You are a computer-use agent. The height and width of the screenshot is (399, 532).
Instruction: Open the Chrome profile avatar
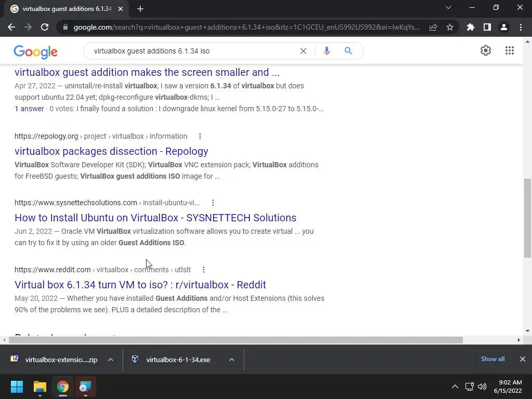pos(504,27)
